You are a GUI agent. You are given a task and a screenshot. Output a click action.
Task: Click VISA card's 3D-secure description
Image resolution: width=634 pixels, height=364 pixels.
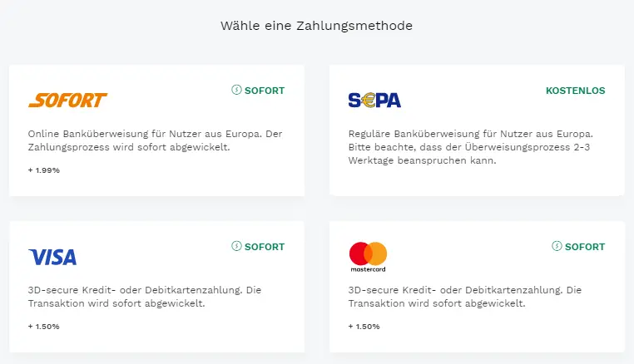pyautogui.click(x=144, y=297)
